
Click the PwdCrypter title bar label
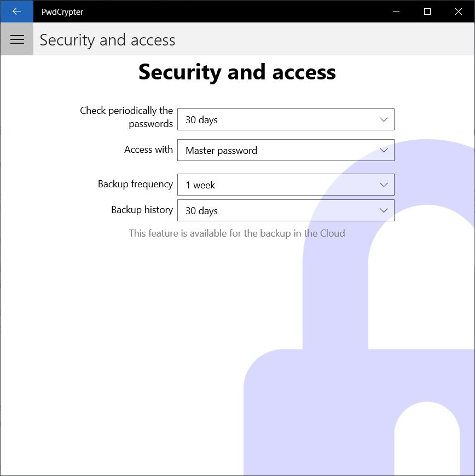coord(62,12)
